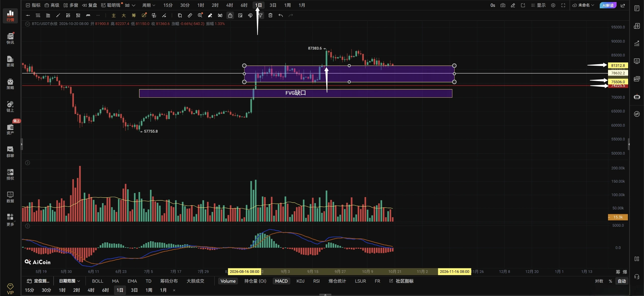
Task: Select the horizontal line drawing tool
Action: pyautogui.click(x=28, y=15)
